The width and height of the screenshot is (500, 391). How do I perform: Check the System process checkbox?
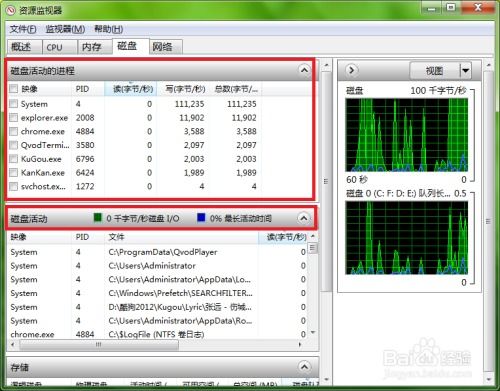point(13,104)
